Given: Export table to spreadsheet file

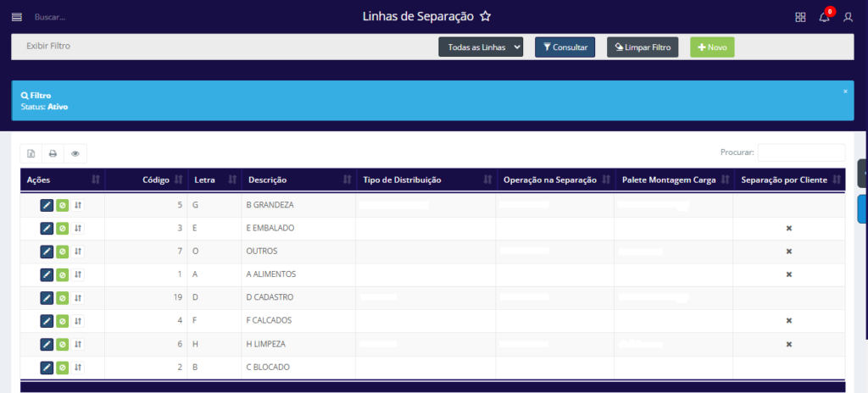Looking at the screenshot, I should (31, 153).
